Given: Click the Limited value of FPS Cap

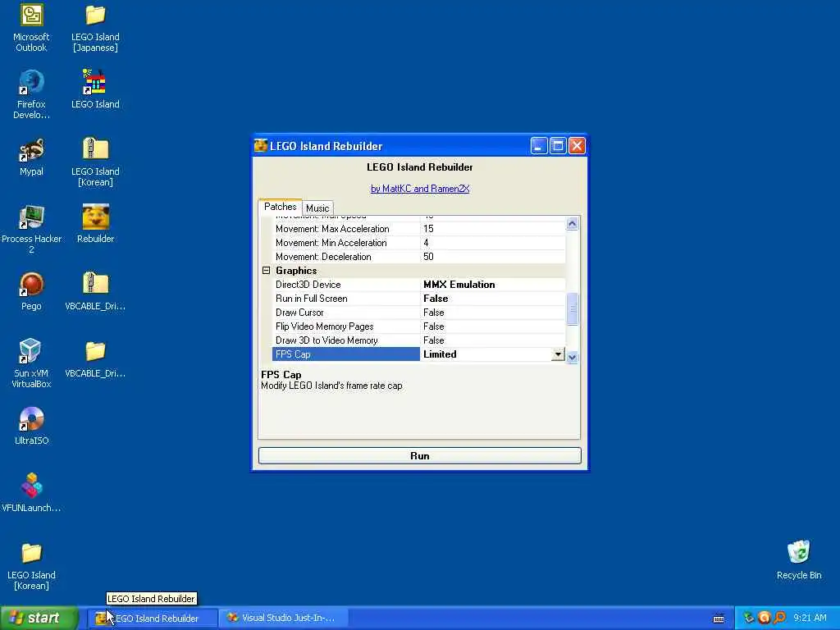Looking at the screenshot, I should click(x=440, y=354).
